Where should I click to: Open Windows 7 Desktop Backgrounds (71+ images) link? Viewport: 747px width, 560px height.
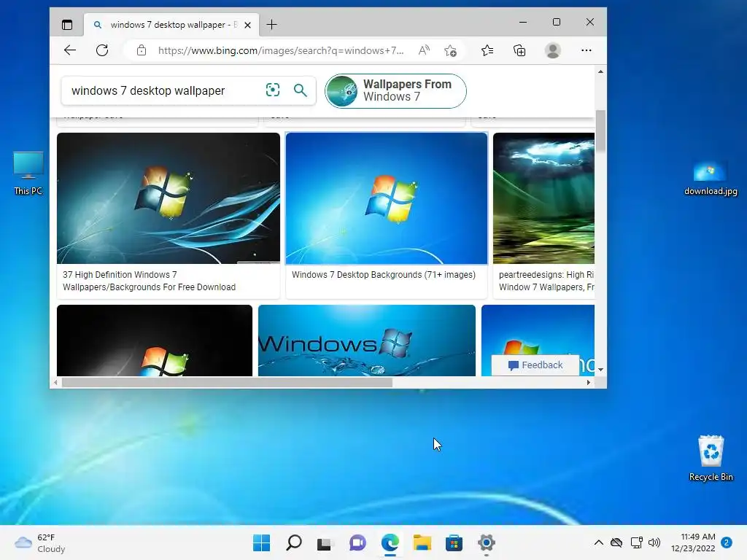click(x=384, y=275)
